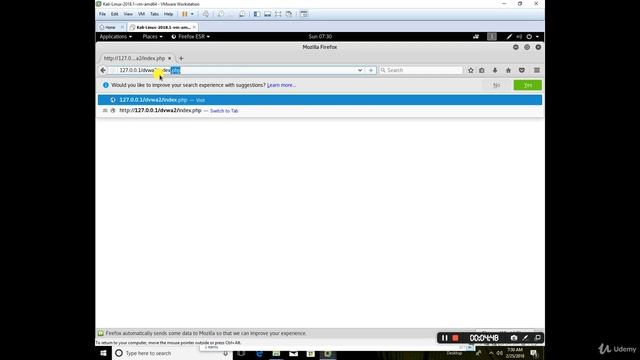The height and width of the screenshot is (360, 640).
Task: Open Windows notification center icon
Action: (534, 353)
